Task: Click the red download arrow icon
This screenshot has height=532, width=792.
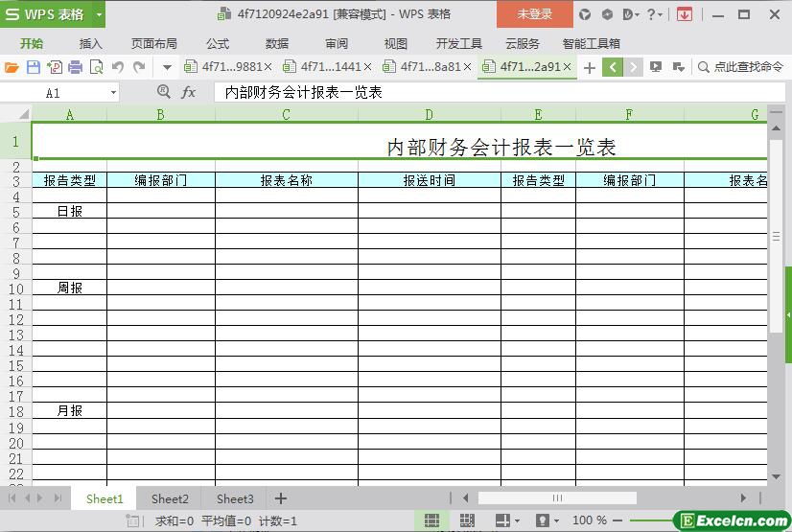Action: click(x=685, y=14)
